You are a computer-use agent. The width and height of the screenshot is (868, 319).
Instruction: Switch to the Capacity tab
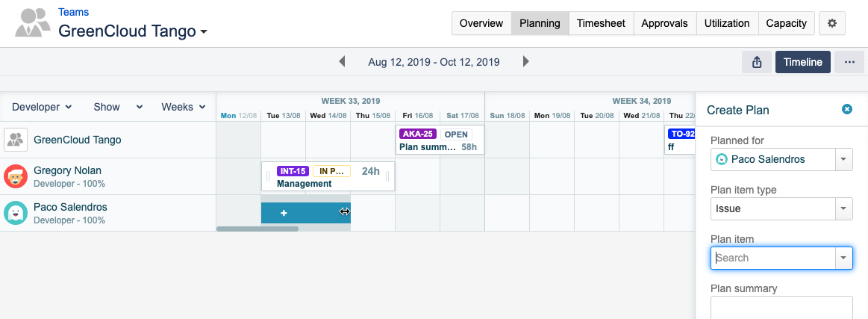pyautogui.click(x=786, y=23)
